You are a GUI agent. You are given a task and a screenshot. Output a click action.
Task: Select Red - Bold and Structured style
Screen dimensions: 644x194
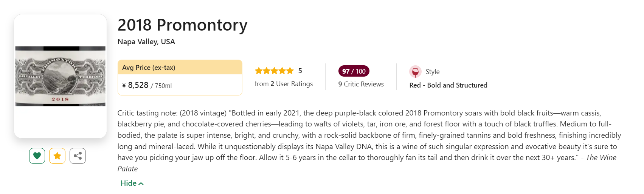pyautogui.click(x=448, y=85)
